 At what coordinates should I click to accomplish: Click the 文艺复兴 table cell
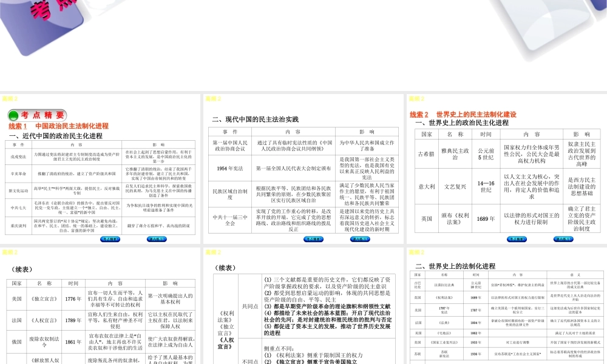[x=455, y=186]
